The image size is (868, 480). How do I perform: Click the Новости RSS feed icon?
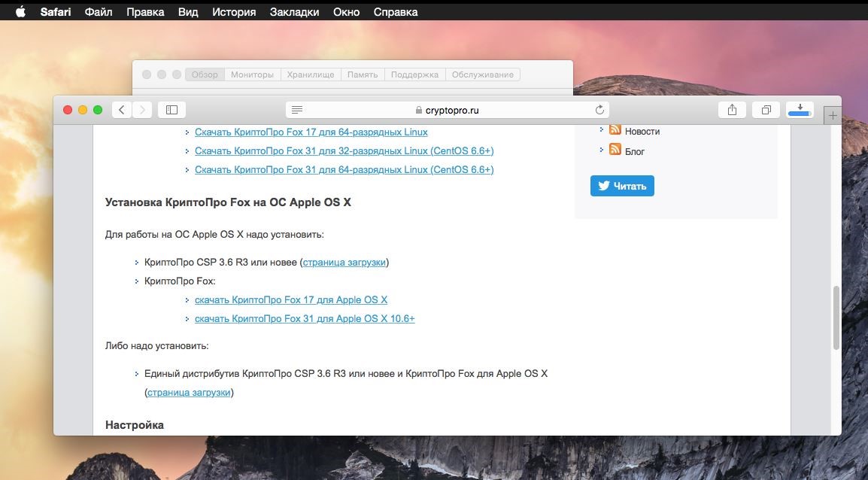(615, 129)
